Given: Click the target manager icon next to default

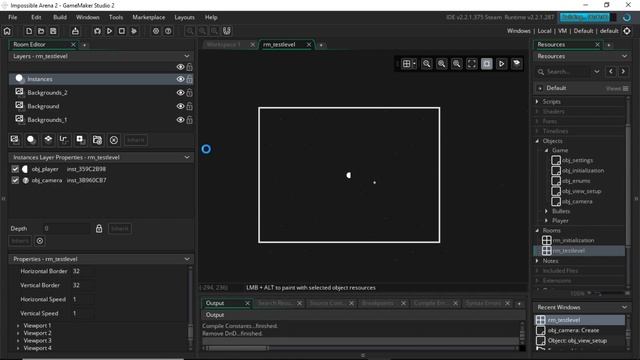Looking at the screenshot, I should [x=627, y=31].
